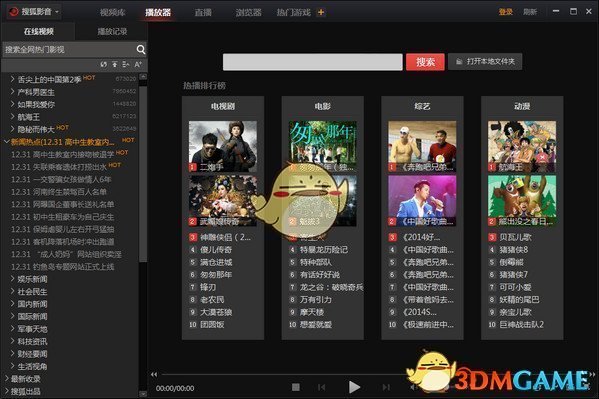
Task: Click the double-arrow sidebar collapse icon
Action: [x=154, y=375]
